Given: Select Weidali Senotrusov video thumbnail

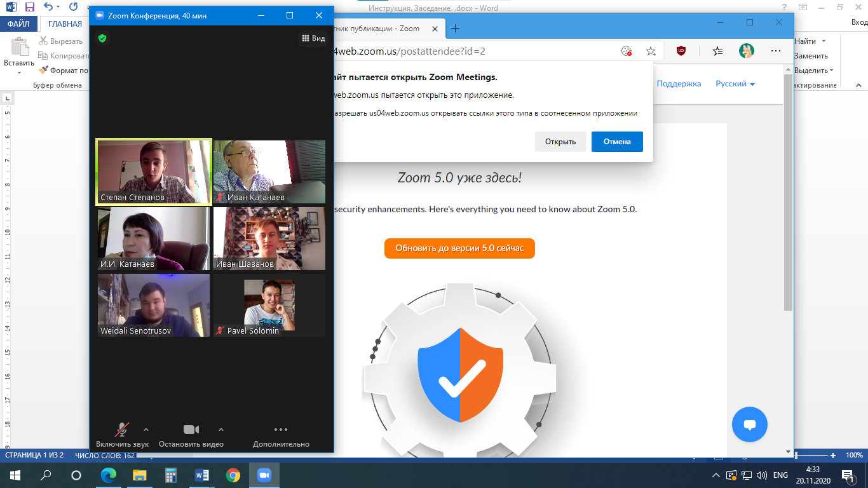Looking at the screenshot, I should click(154, 305).
